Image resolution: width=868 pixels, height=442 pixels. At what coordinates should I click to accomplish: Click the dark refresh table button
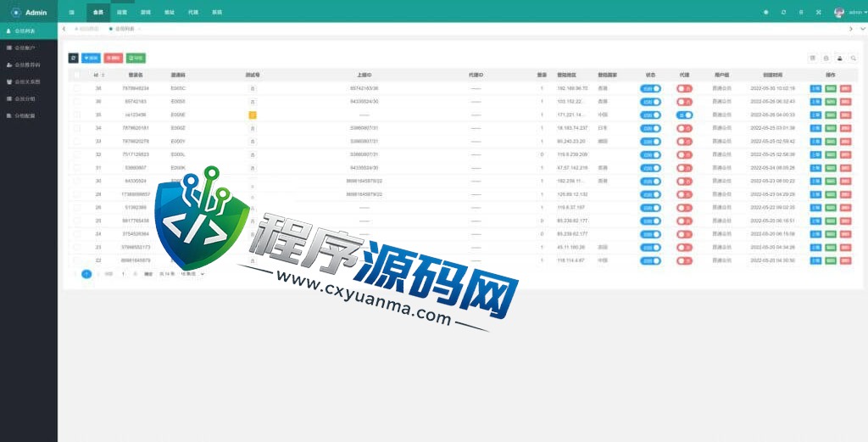click(73, 58)
